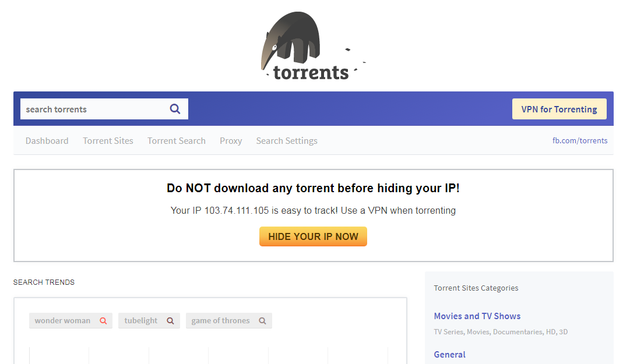Click the Do NOT download warning headline
630x364 pixels.
tap(313, 188)
